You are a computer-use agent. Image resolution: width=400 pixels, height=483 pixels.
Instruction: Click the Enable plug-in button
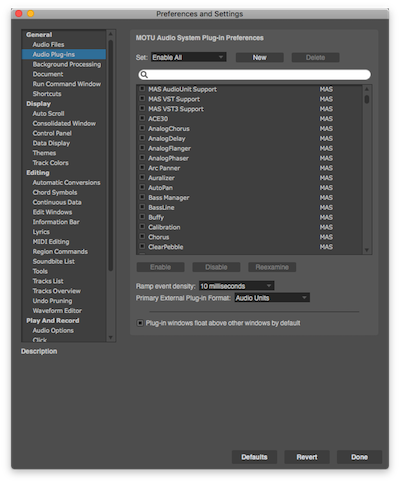(160, 267)
